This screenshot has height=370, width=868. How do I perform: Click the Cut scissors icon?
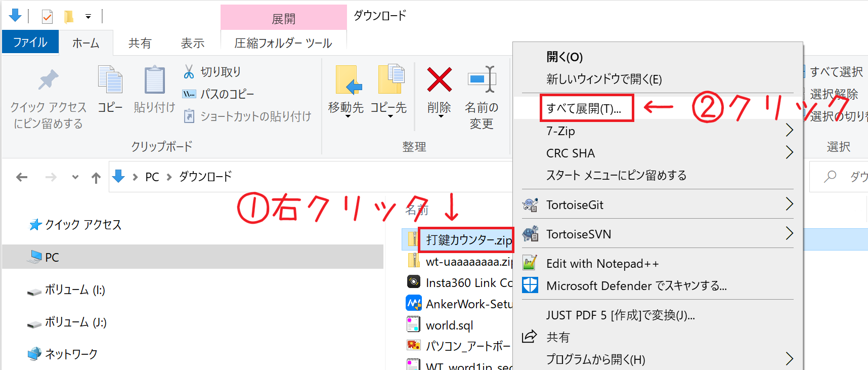click(x=189, y=72)
